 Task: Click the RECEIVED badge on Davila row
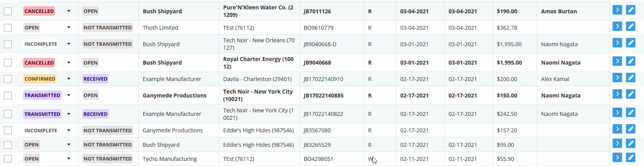pos(95,79)
